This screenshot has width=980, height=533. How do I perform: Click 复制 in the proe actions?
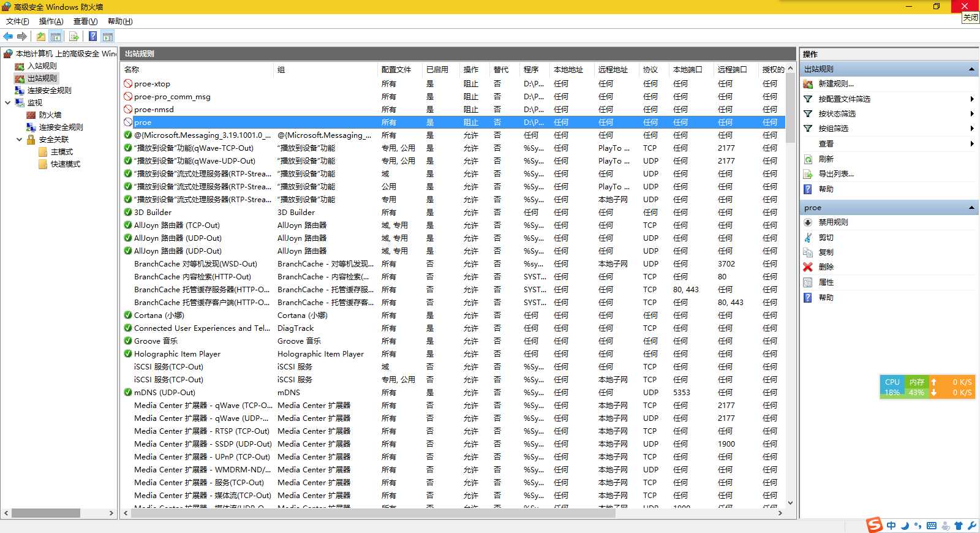coord(826,252)
